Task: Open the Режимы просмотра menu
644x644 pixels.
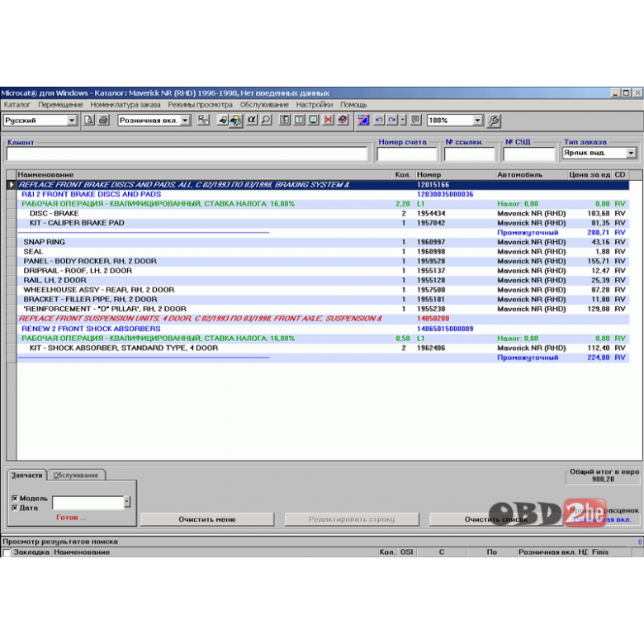Action: click(x=200, y=105)
